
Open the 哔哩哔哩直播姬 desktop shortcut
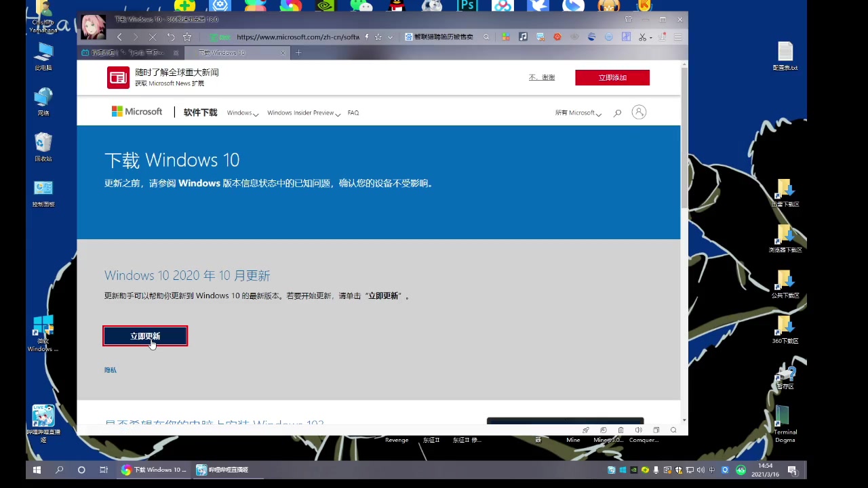(x=43, y=423)
